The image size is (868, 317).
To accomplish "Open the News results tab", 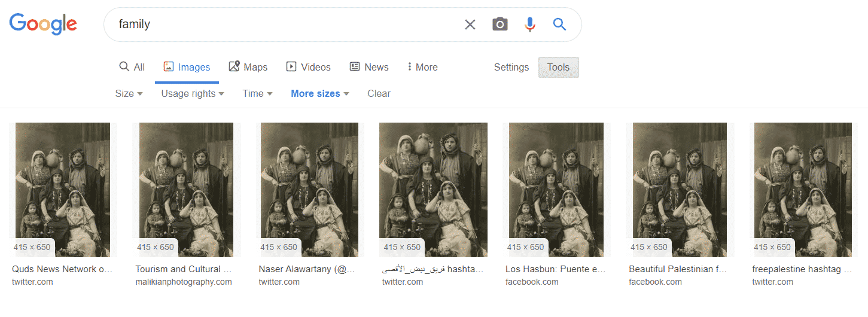I will [x=369, y=67].
